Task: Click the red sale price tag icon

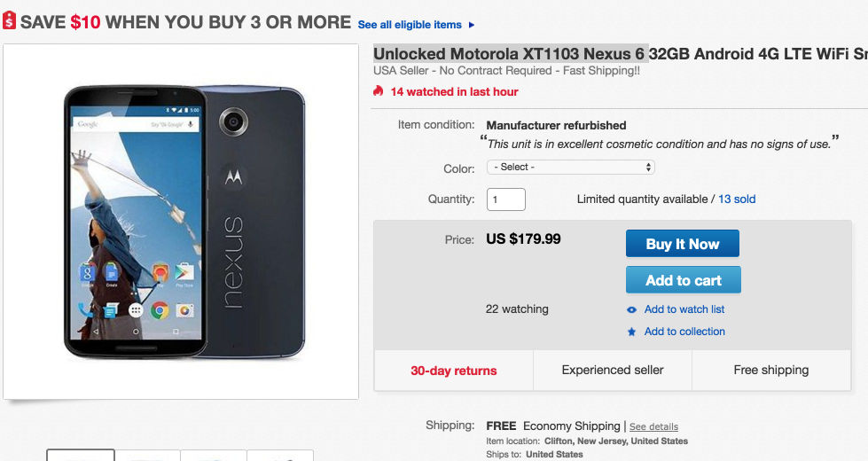Action: (x=9, y=21)
